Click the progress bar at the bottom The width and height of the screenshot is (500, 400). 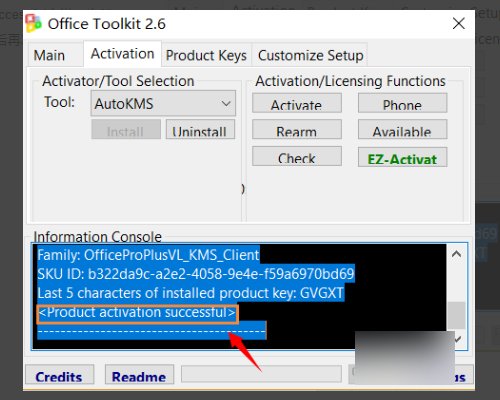click(261, 374)
